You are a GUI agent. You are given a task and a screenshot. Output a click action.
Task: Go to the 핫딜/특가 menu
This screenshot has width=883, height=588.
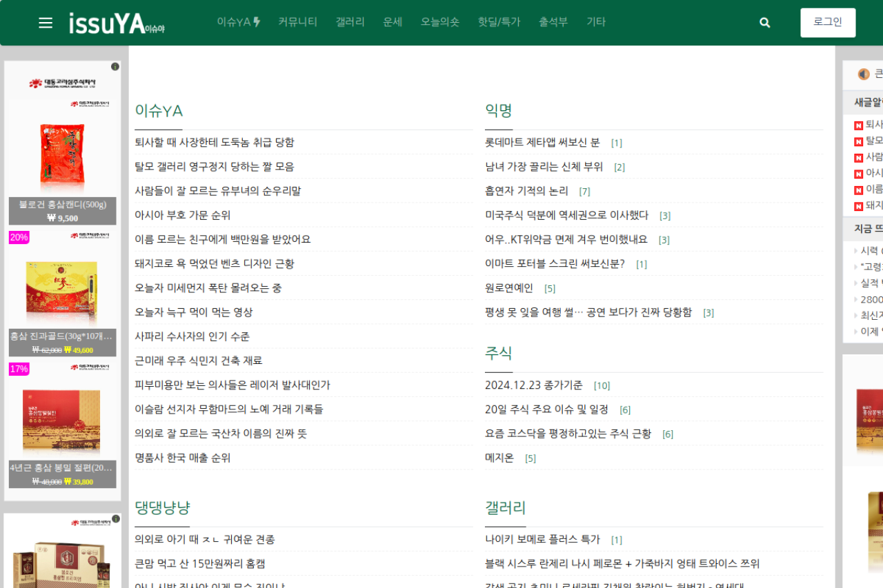point(499,22)
